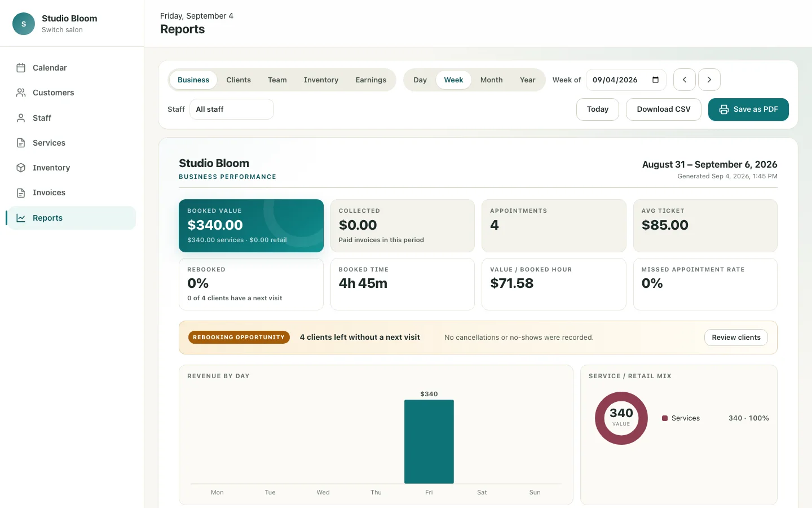Click the Week of date field
This screenshot has height=508, width=812.
(626, 80)
